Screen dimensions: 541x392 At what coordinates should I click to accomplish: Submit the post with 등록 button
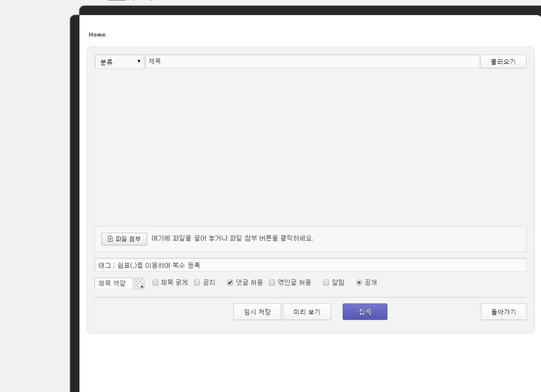(365, 312)
